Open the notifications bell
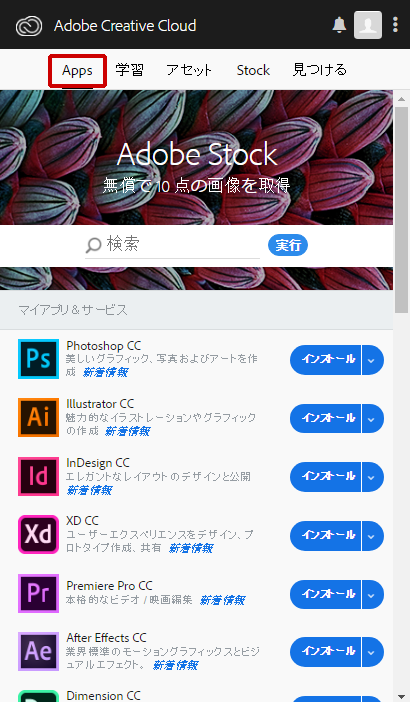 click(339, 25)
